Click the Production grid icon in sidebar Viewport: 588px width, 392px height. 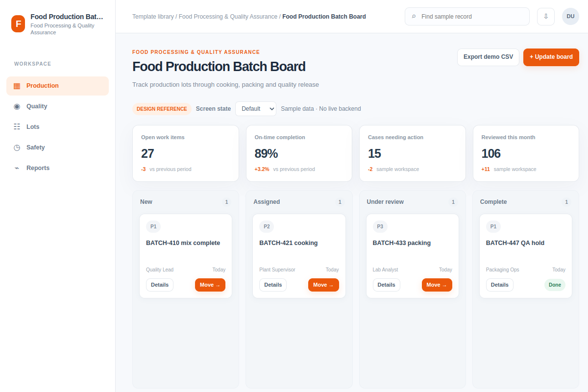17,86
